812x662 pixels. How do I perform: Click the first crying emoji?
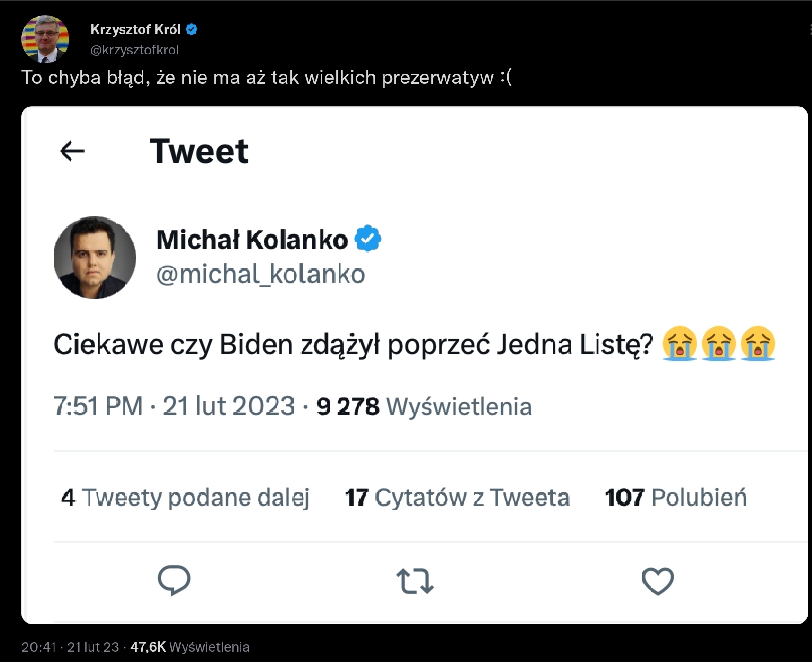679,344
